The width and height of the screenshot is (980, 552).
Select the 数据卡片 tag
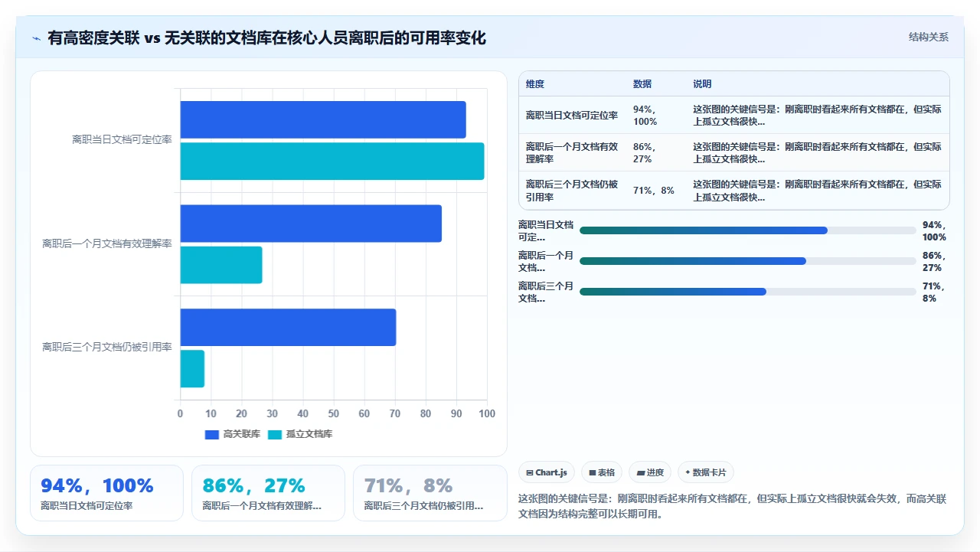705,473
